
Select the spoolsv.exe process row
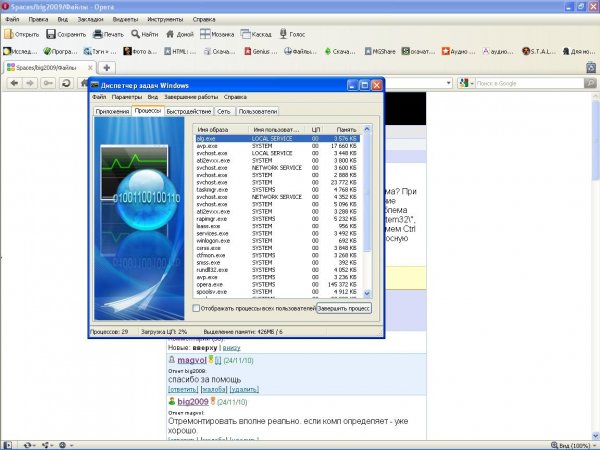click(277, 292)
